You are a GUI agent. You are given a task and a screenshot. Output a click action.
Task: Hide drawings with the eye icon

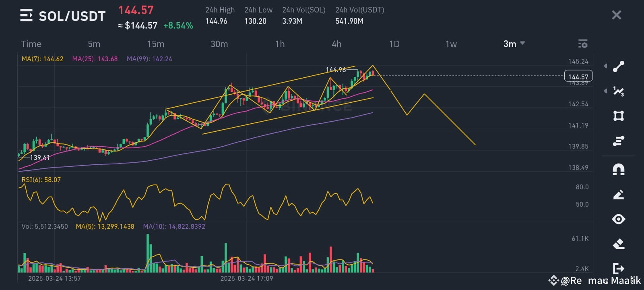[619, 219]
